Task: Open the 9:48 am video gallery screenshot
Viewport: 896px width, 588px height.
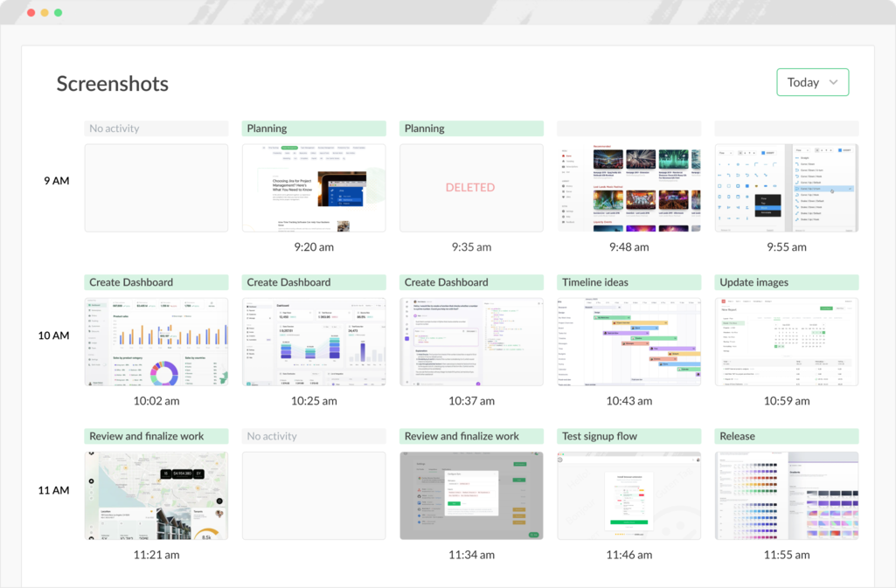Action: point(628,186)
